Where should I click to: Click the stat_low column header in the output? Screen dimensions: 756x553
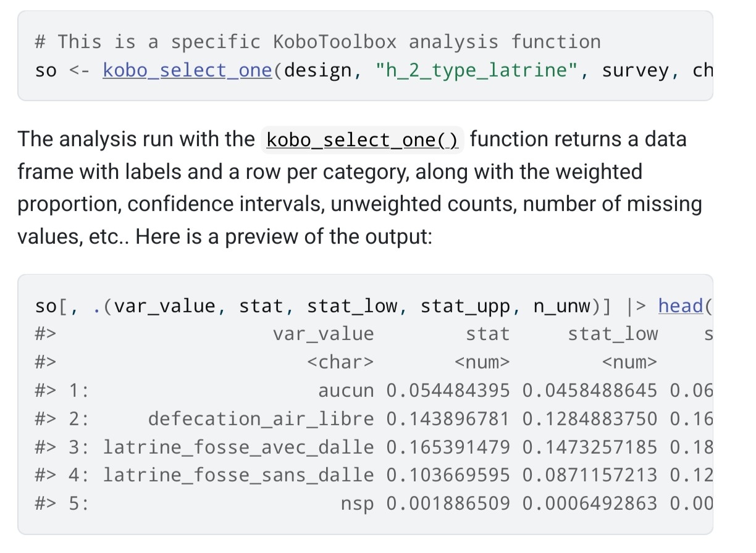(612, 335)
